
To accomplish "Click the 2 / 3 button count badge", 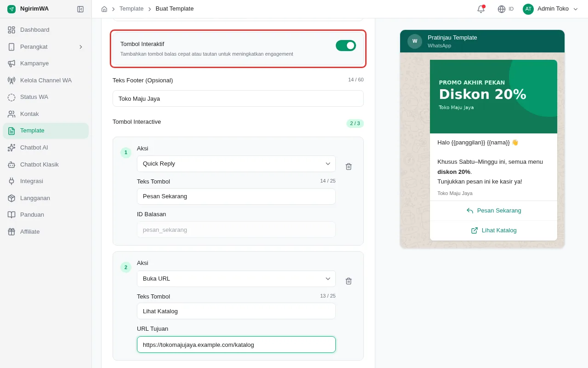I will [355, 123].
